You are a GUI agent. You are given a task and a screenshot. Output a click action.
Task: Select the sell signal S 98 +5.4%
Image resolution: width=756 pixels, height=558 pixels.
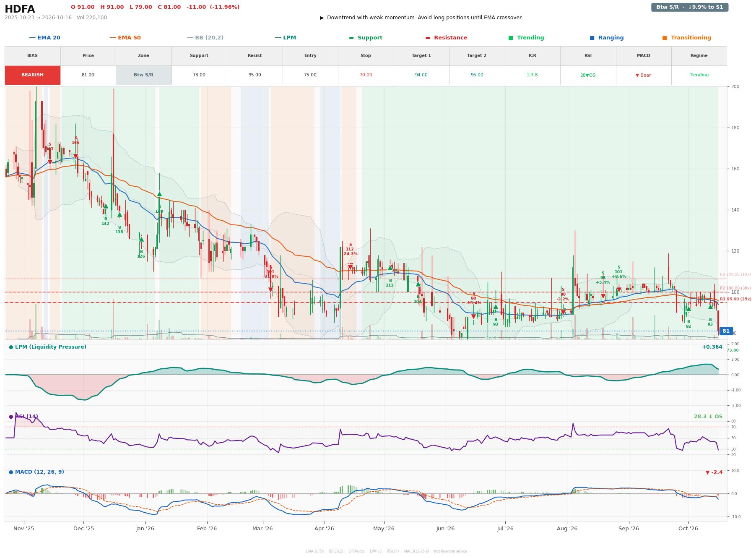(603, 296)
